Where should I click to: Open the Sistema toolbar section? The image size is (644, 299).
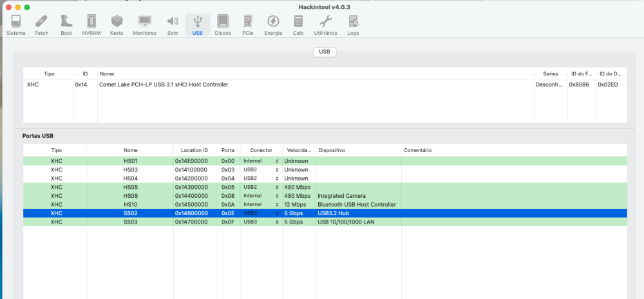tap(16, 24)
